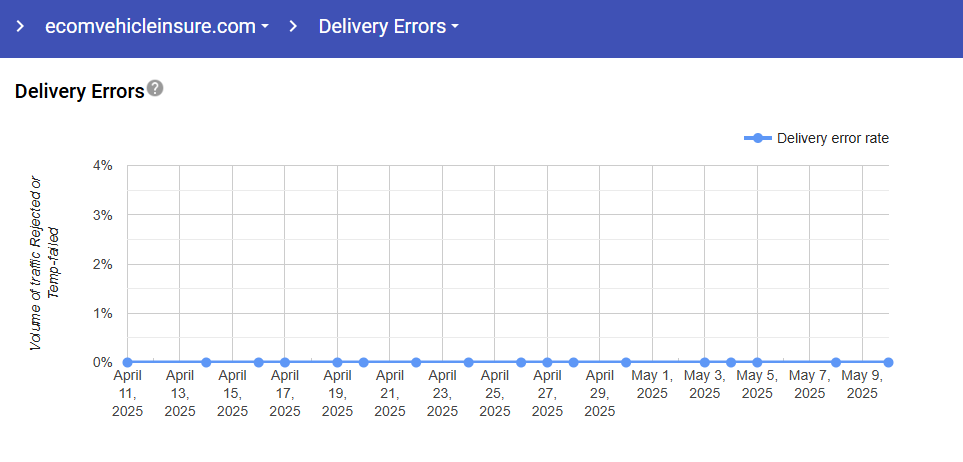Click the April 26 data point
Viewport: 963px width, 462px height.
tap(521, 362)
